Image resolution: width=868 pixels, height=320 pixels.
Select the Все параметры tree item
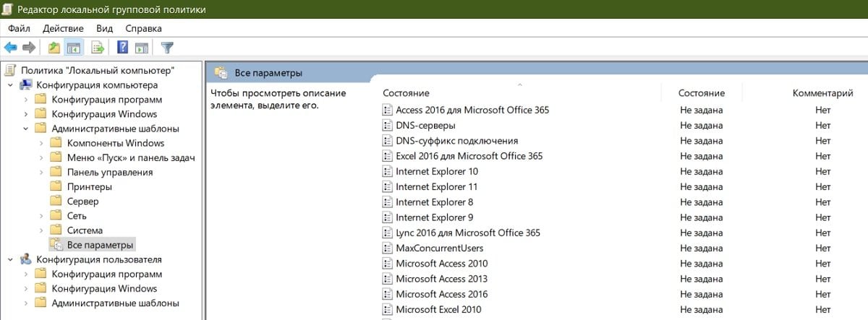(x=100, y=245)
